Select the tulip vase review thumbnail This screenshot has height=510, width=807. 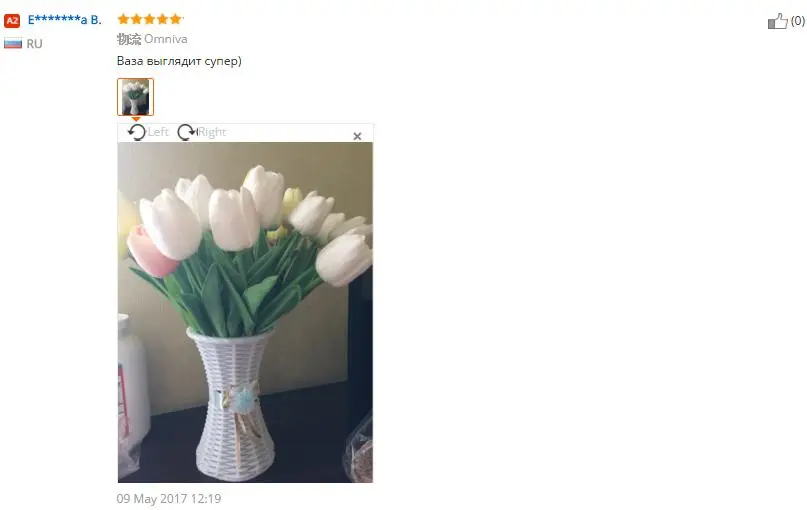135,97
